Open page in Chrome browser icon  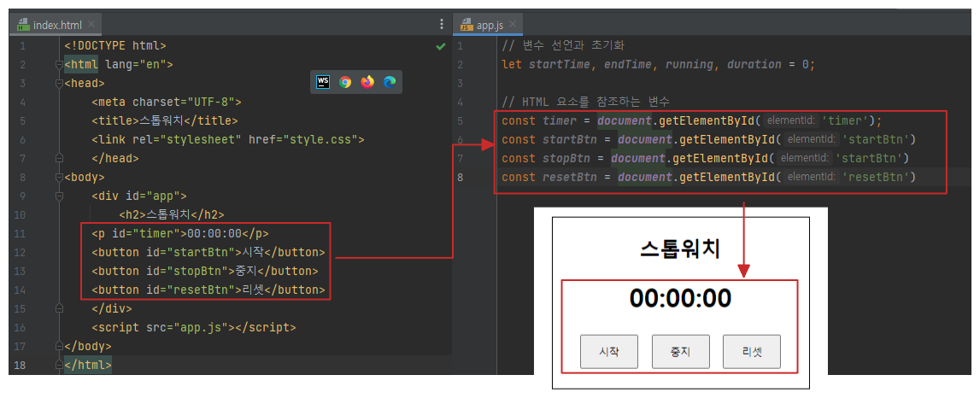coord(345,82)
